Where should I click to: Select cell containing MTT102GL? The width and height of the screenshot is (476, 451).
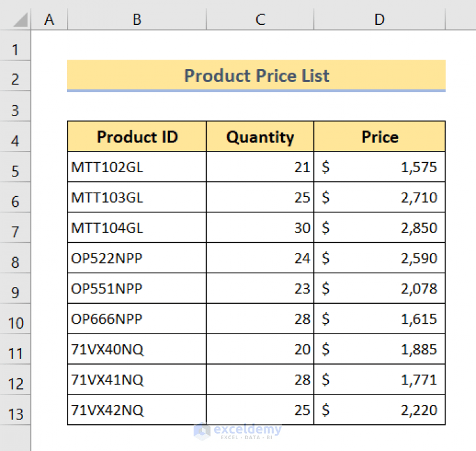pyautogui.click(x=137, y=167)
